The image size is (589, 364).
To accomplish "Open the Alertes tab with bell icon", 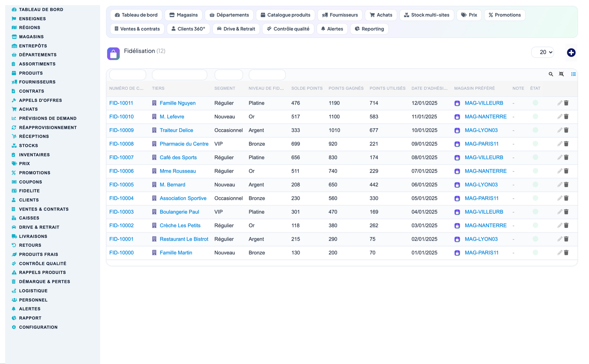I will [332, 29].
